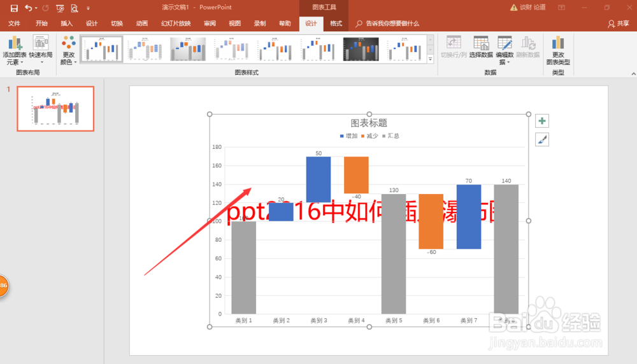Screen dimensions: 637x364
Task: Select the gray bar for 类别 1
Action: [244, 267]
